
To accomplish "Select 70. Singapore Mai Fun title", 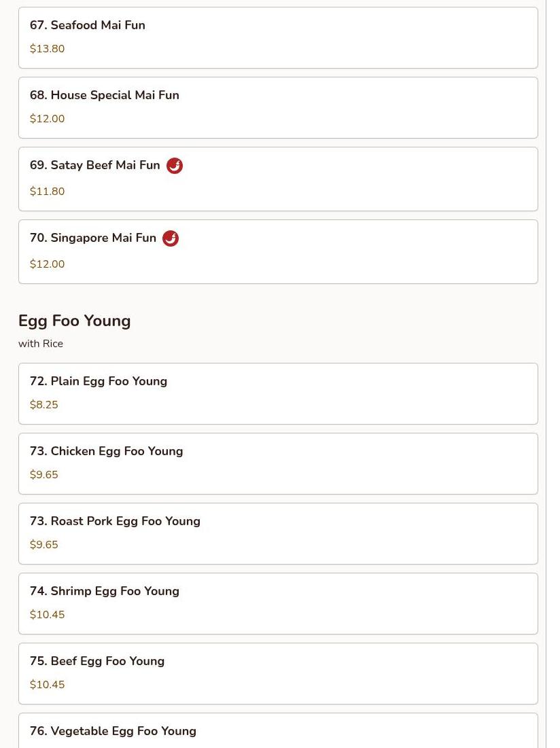I will tap(93, 238).
